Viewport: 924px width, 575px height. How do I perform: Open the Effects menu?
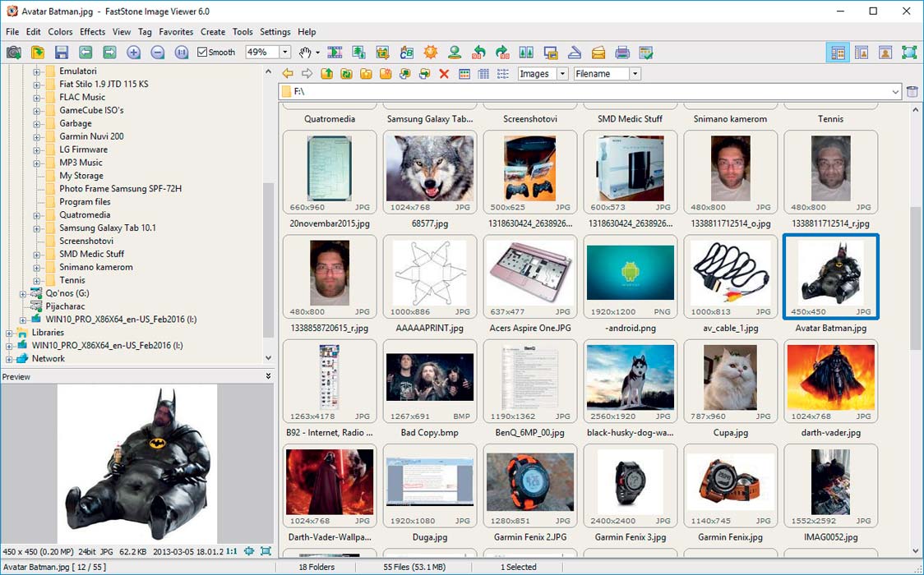click(x=93, y=32)
